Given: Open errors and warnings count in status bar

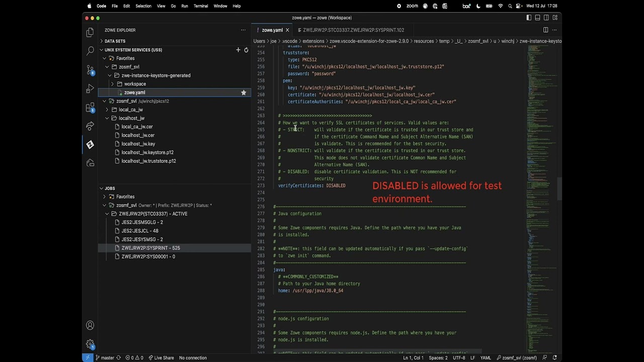Looking at the screenshot, I should pyautogui.click(x=134, y=358).
